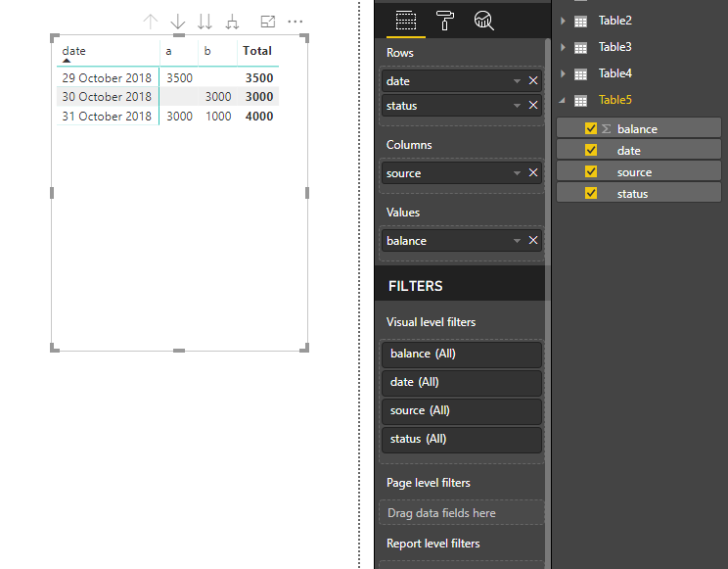
Task: Click the Total column header
Action: [257, 51]
